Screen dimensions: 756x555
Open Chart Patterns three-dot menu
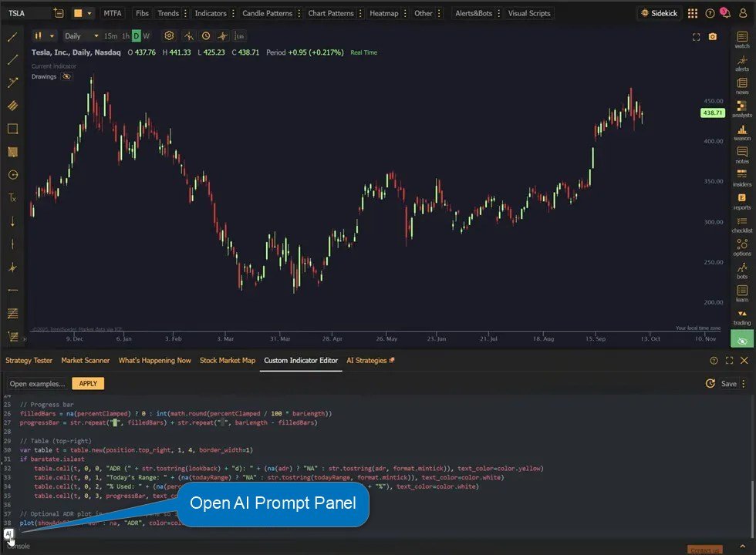pyautogui.click(x=360, y=14)
